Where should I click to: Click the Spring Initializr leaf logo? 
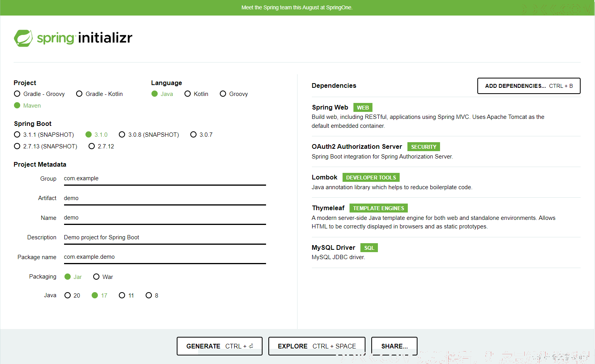pyautogui.click(x=23, y=38)
